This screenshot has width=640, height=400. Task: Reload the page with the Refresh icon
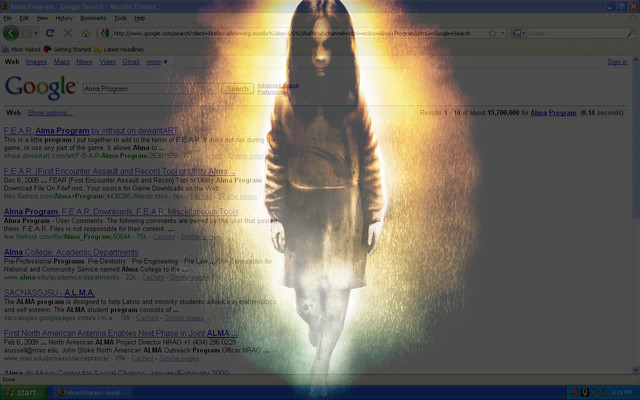point(50,33)
